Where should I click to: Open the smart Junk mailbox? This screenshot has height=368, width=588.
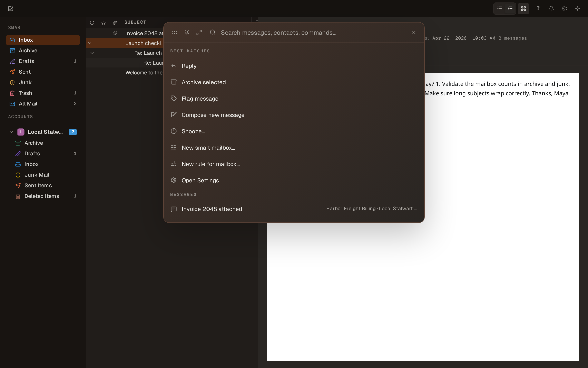(x=43, y=83)
